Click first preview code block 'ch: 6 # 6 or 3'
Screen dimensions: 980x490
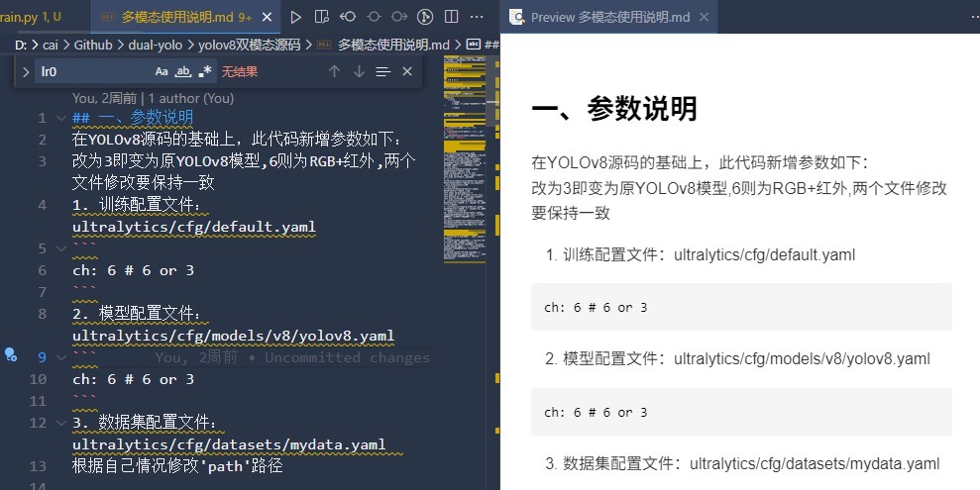[x=741, y=307]
